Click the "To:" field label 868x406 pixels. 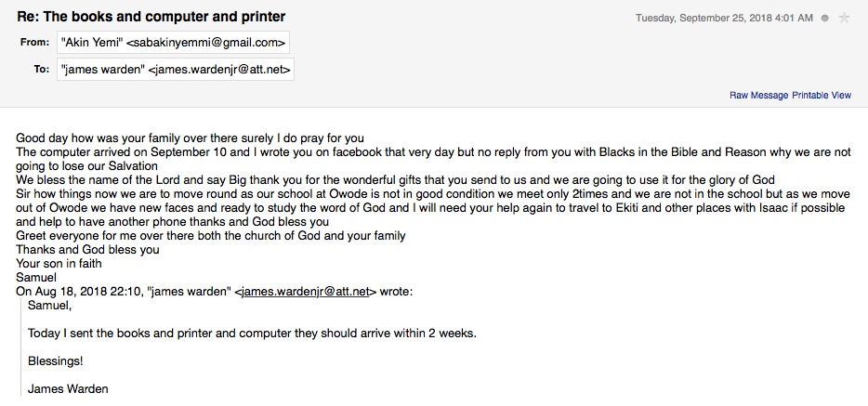(42, 69)
